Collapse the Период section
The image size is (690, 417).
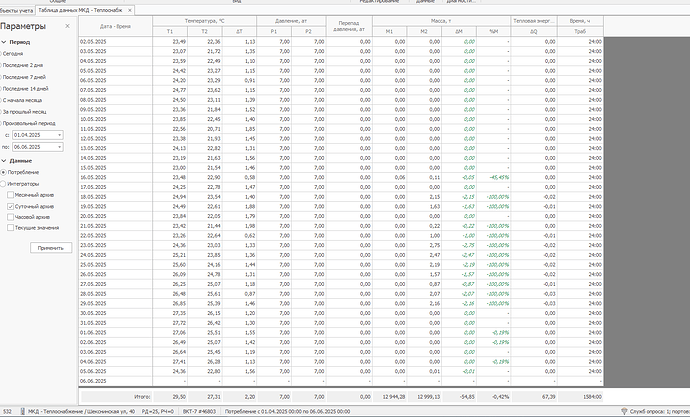4,42
